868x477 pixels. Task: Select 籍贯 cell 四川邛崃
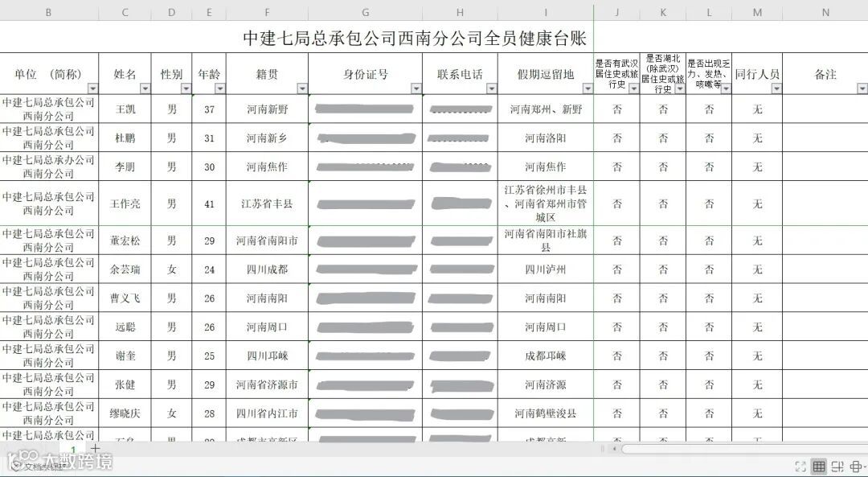click(268, 356)
